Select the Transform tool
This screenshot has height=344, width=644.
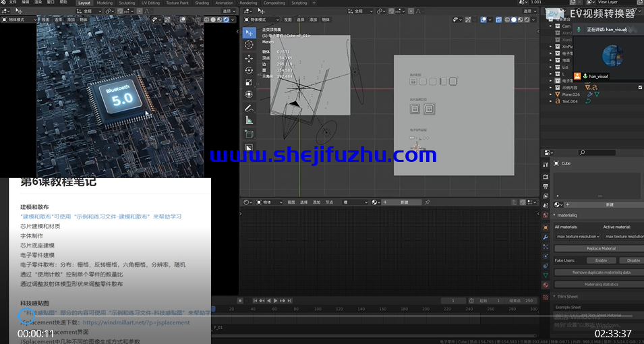(x=249, y=94)
